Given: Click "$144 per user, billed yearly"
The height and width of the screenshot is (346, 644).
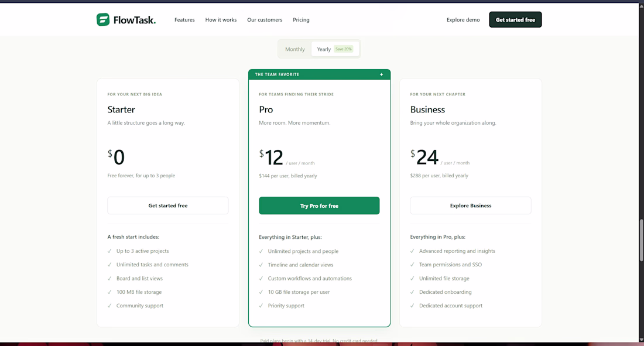Looking at the screenshot, I should pyautogui.click(x=288, y=176).
